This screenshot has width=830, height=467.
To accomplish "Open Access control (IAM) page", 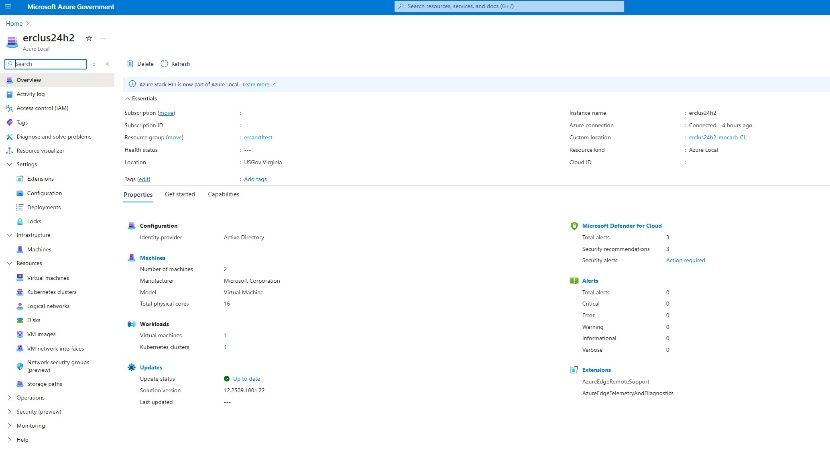I will pos(42,108).
